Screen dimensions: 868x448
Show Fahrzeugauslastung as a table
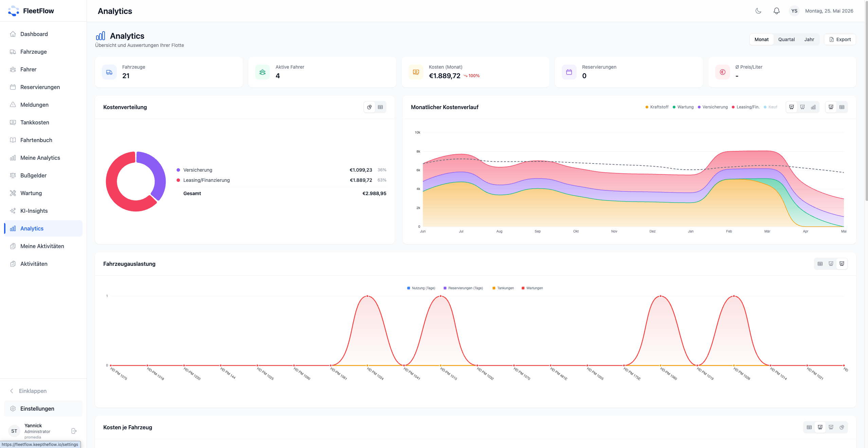point(820,264)
